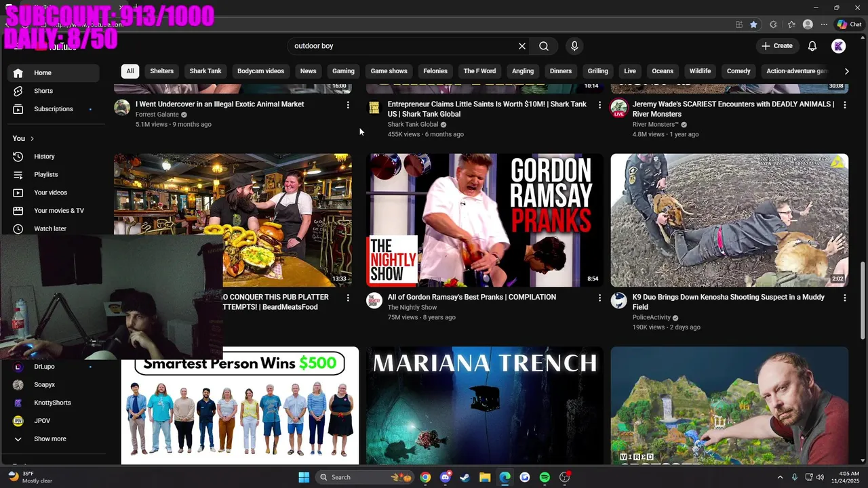Select the Wildlife filter chip

(700, 71)
